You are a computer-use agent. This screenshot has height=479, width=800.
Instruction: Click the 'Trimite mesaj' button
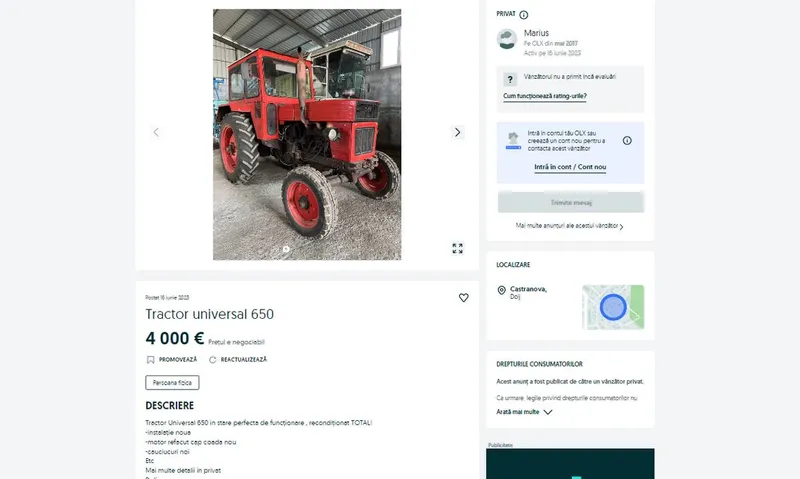click(571, 203)
